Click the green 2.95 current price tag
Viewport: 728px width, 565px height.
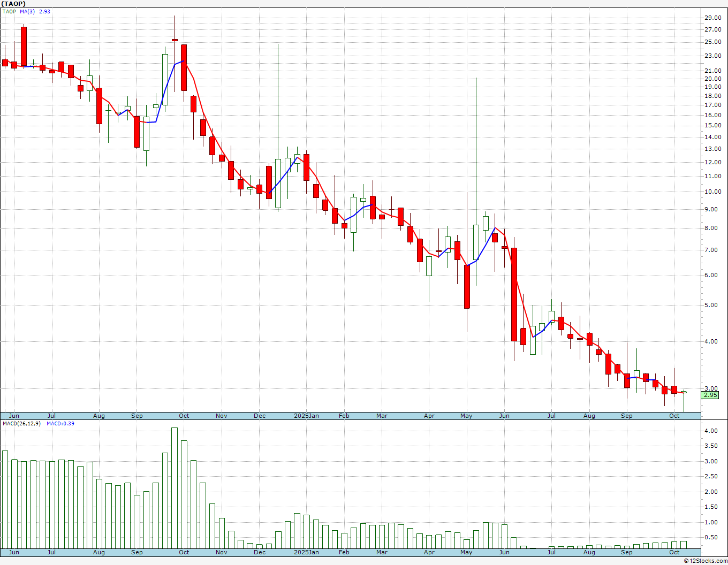(x=710, y=395)
